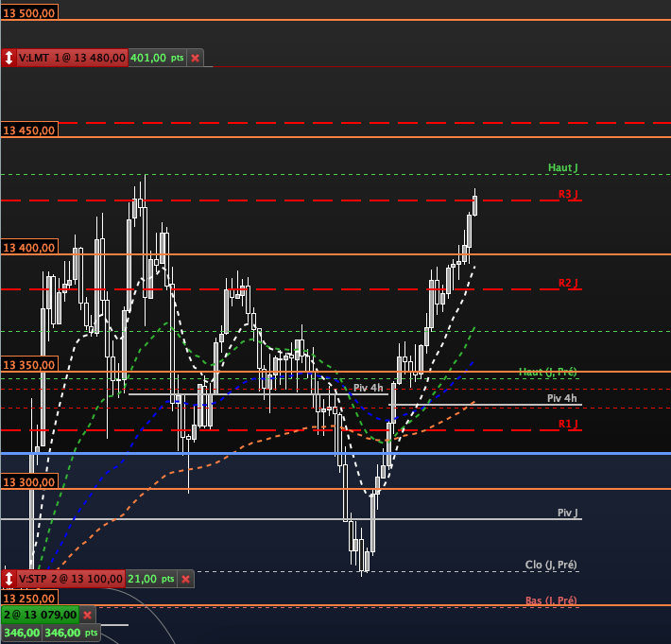Select the Clo (J, Pré) label
This screenshot has width=671, height=644.
(x=552, y=565)
